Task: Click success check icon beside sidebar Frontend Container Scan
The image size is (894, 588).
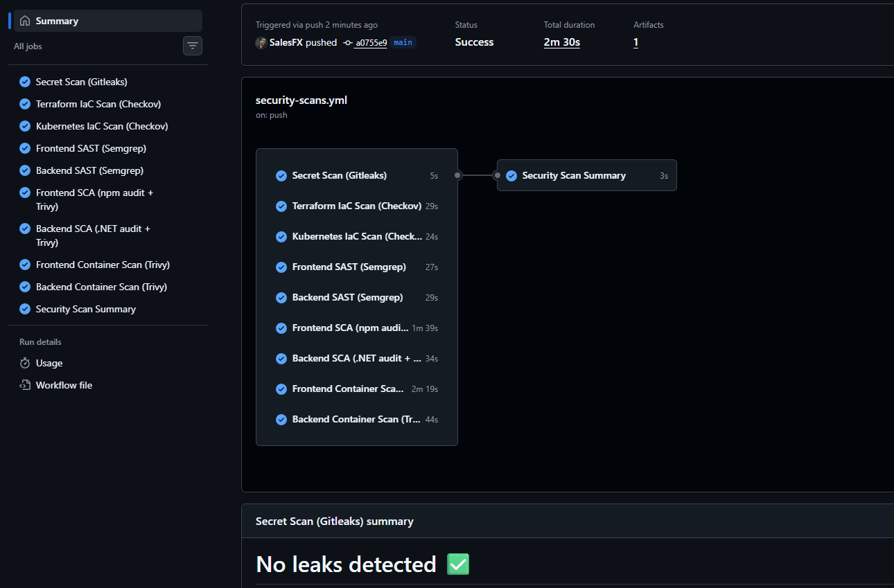Action: click(25, 265)
